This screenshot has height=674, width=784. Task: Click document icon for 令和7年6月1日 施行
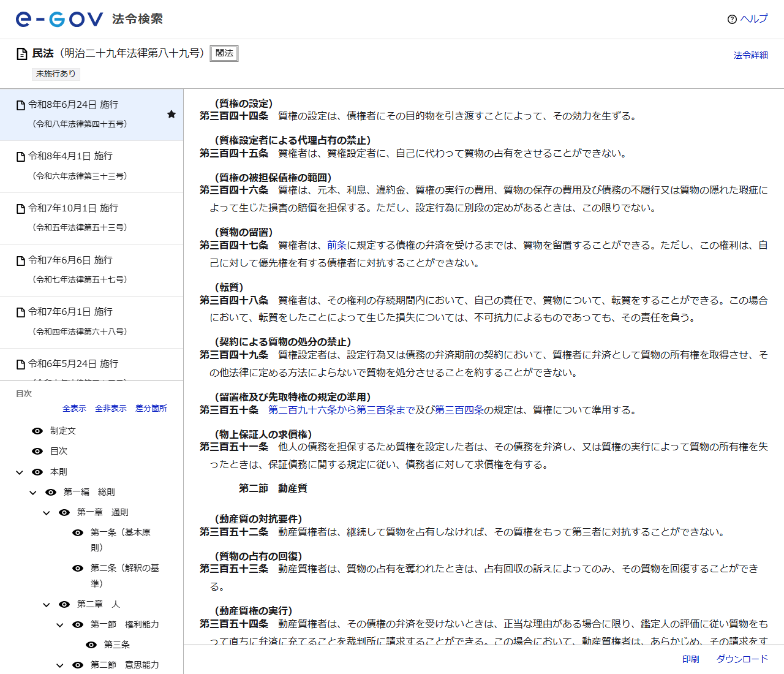[x=21, y=312]
